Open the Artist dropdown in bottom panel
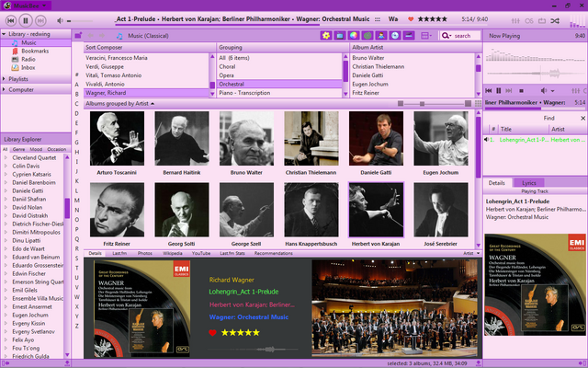The width and height of the screenshot is (588, 368). pos(471,254)
